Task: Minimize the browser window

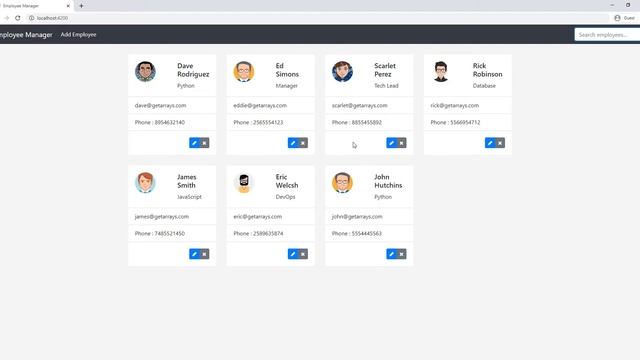Action: click(x=612, y=5)
